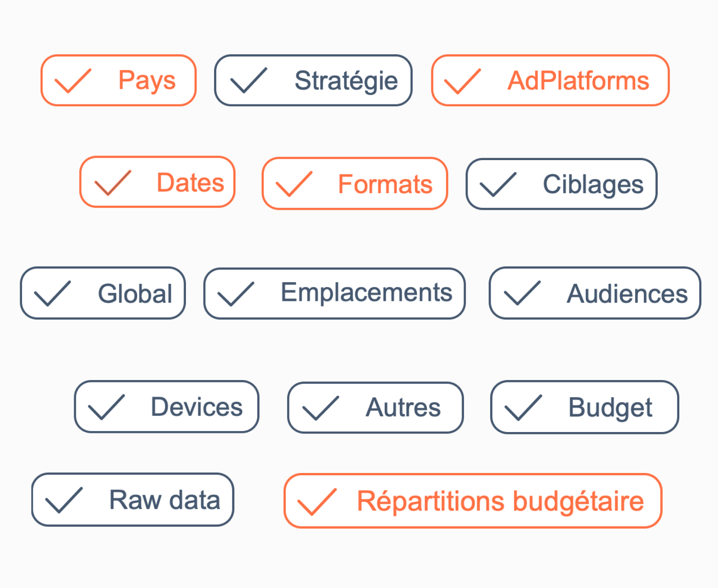Click the checkmark icon in Global chip
718x588 pixels.
coord(52,294)
